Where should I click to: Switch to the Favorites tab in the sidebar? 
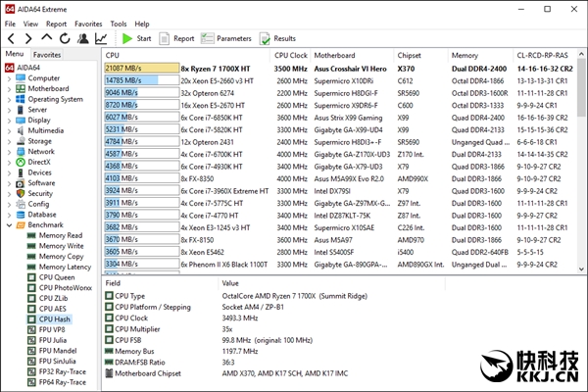tap(46, 55)
